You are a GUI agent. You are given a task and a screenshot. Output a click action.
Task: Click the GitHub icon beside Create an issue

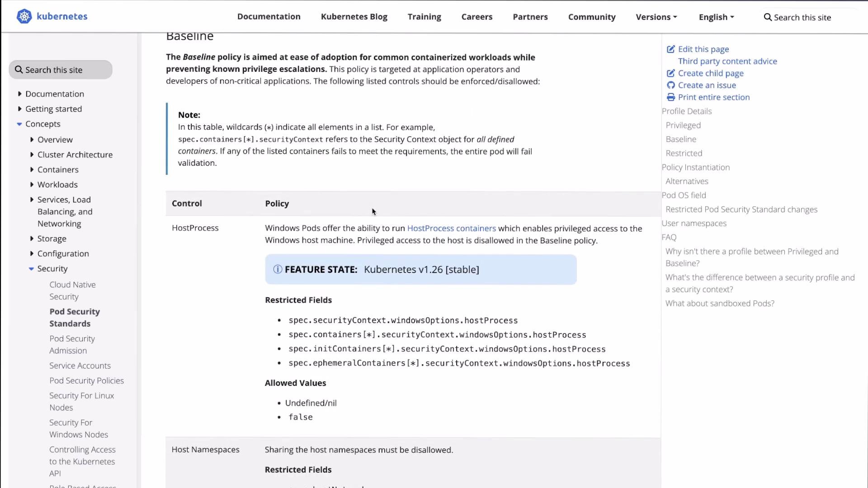[671, 85]
